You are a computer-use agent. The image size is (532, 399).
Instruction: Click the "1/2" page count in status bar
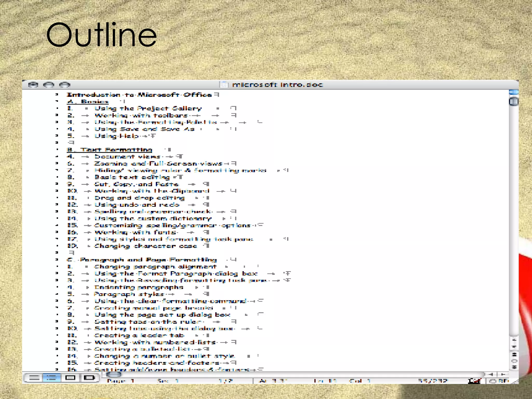[225, 381]
